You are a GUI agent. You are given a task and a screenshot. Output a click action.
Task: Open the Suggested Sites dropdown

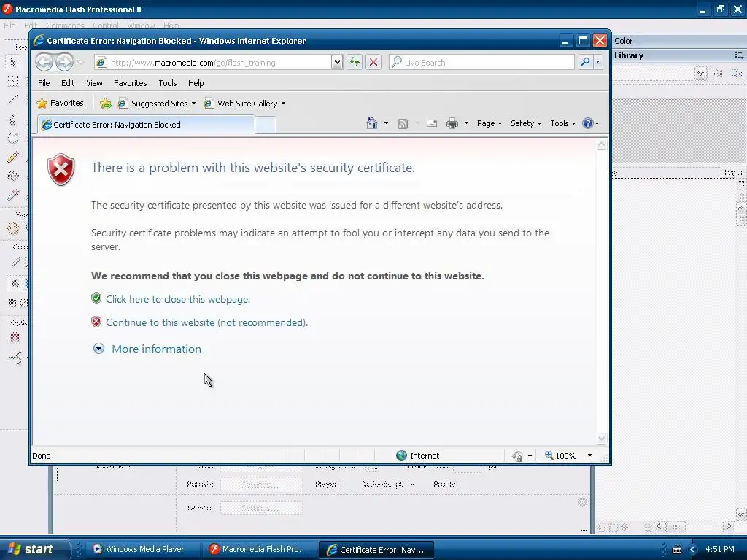click(x=193, y=104)
